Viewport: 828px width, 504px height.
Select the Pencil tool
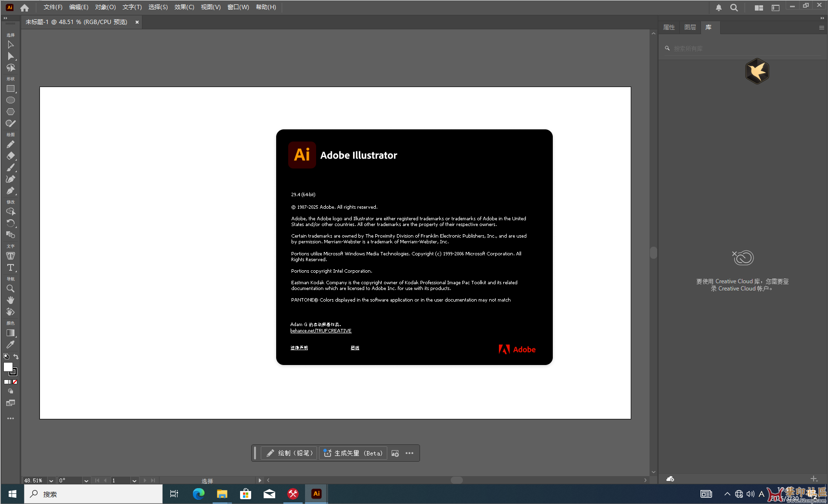11,144
